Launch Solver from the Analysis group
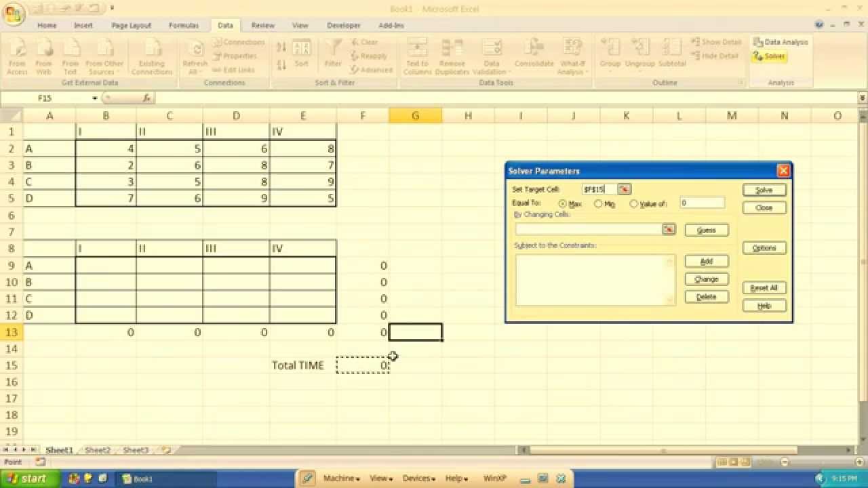The width and height of the screenshot is (868, 488). (x=769, y=56)
